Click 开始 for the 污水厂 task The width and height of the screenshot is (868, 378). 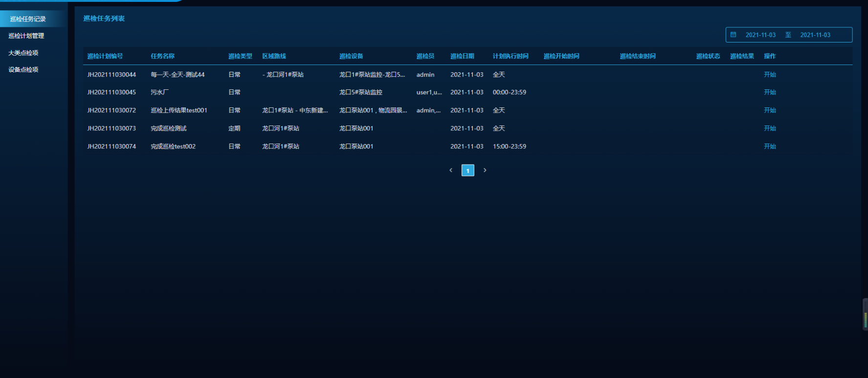770,92
